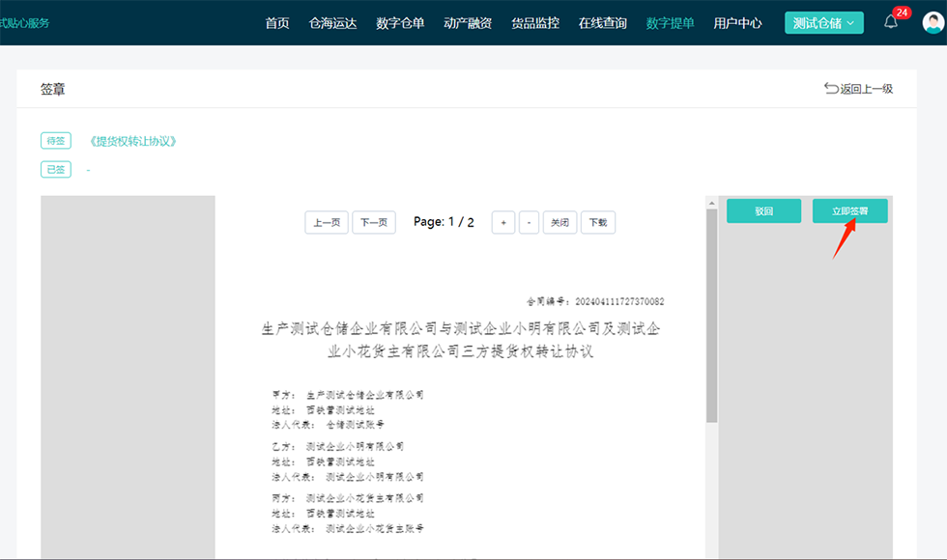
Task: Click the notification bell icon
Action: pyautogui.click(x=890, y=23)
